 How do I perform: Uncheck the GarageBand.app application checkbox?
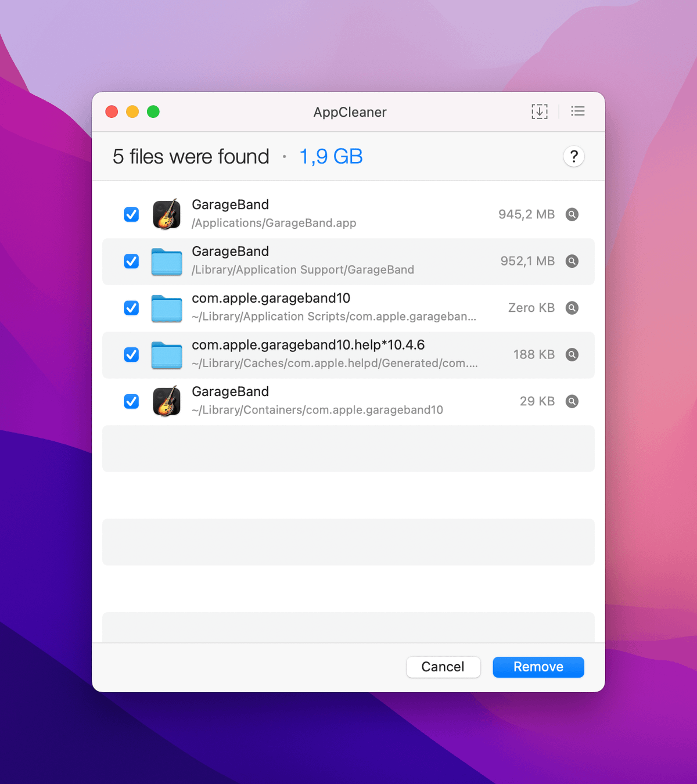(132, 215)
